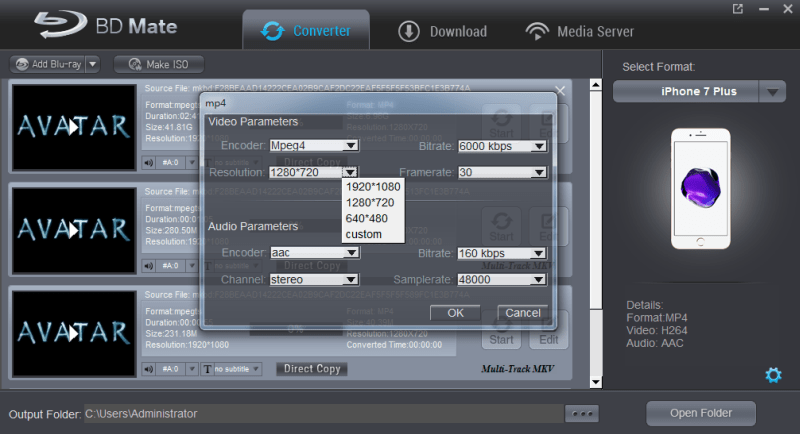Screen dimensions: 800x434
Task: Choose 1920*1080 from the resolution list
Action: pos(373,187)
